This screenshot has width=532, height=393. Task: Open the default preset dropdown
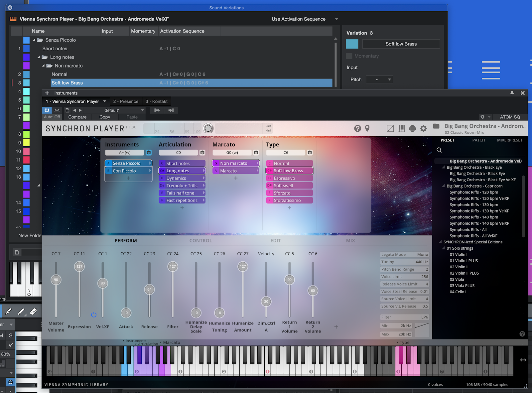(142, 110)
